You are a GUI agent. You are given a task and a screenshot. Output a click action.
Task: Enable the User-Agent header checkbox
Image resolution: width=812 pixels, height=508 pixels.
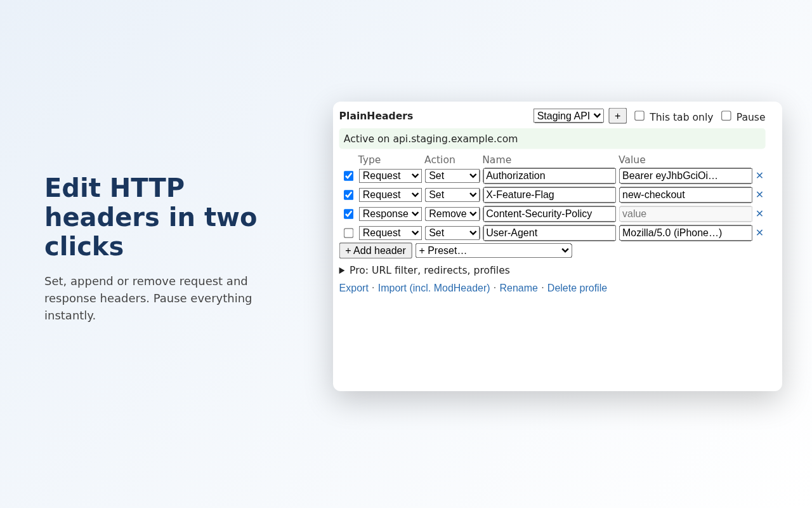(348, 233)
